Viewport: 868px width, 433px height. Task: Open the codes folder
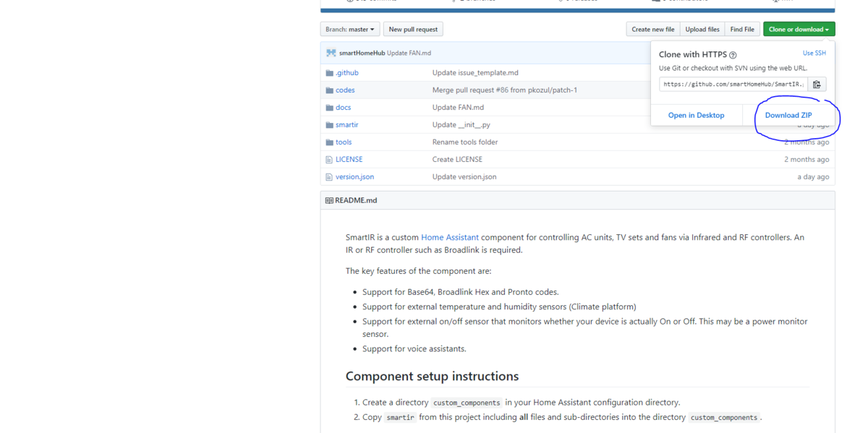click(x=345, y=90)
